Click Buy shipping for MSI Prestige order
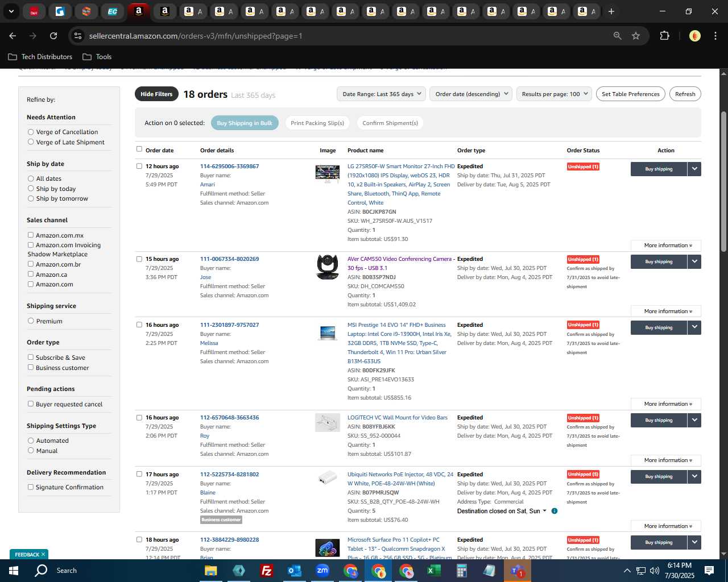Viewport: 728px width, 582px height. [x=659, y=327]
